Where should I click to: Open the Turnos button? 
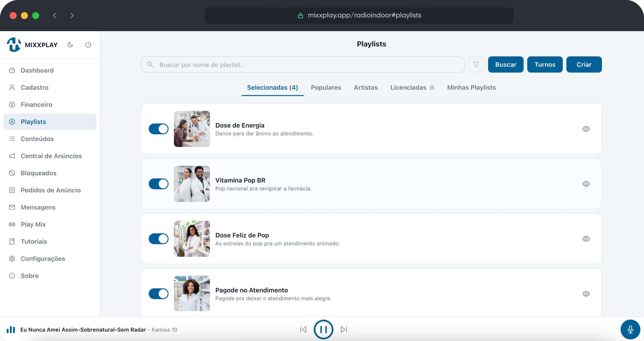coord(545,64)
